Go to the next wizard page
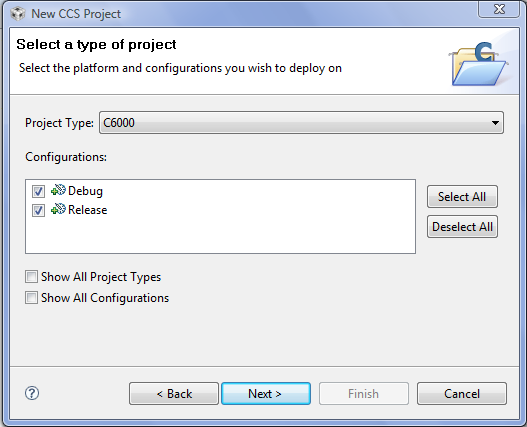 [x=266, y=393]
